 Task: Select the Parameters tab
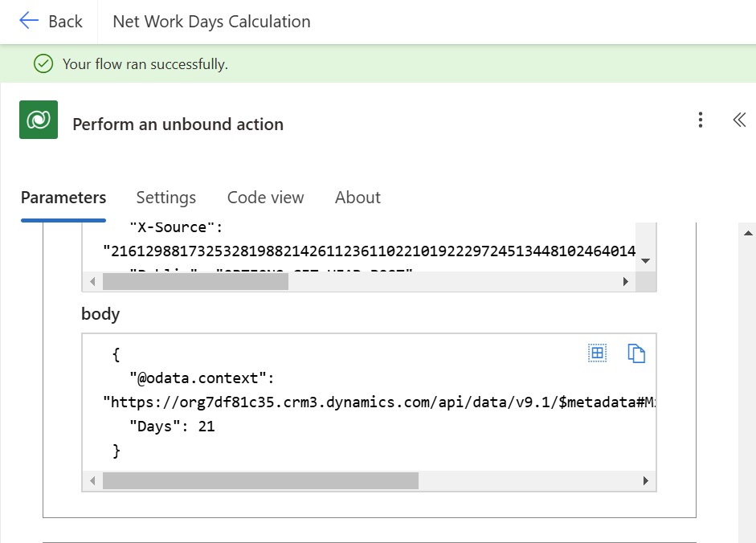63,198
